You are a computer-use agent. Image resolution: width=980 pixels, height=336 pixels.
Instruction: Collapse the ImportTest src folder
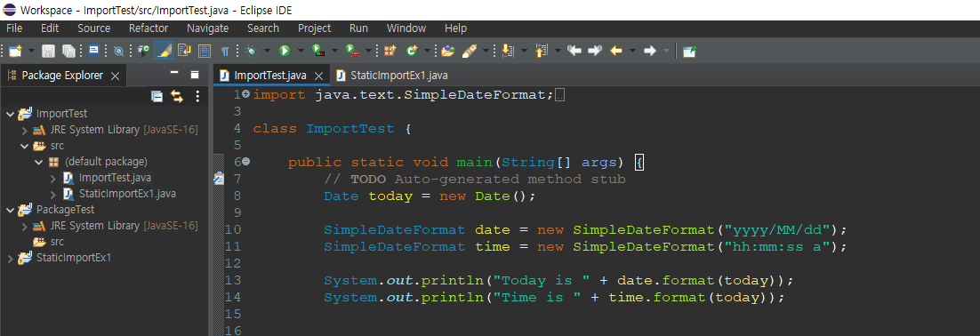[x=24, y=146]
